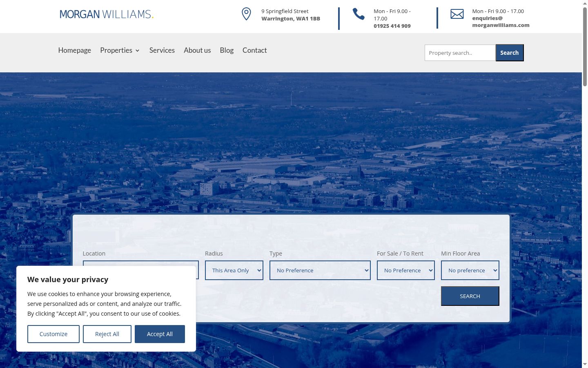The width and height of the screenshot is (588, 368).
Task: Click the 'For Sale / To Rent' label
Action: coord(400,254)
